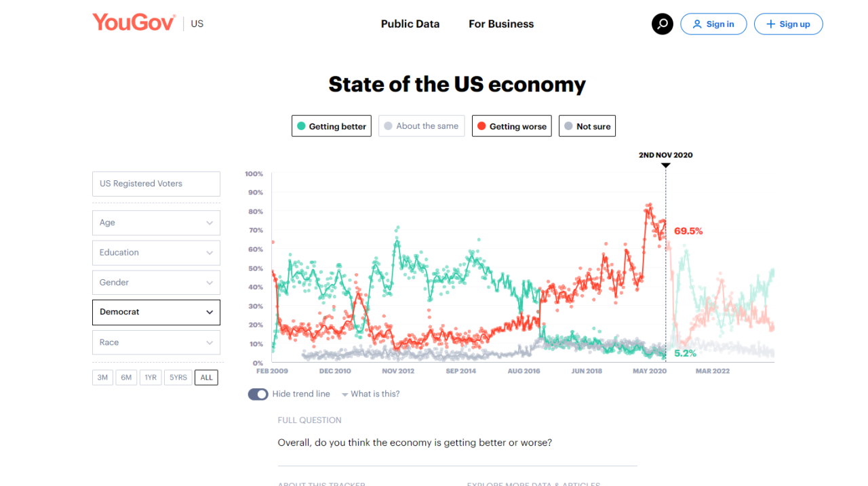Expand the What is this? explainer
Screen dimensions: 868x486
371,394
